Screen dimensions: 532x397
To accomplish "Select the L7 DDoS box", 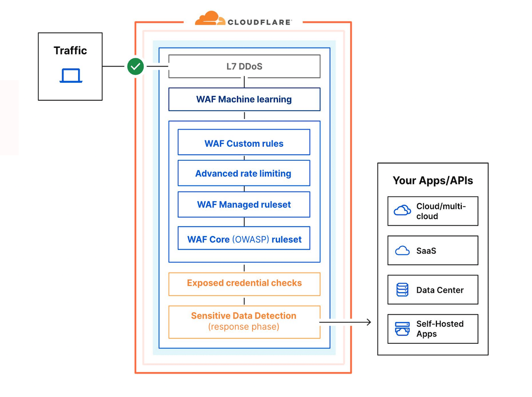I will tap(244, 67).
